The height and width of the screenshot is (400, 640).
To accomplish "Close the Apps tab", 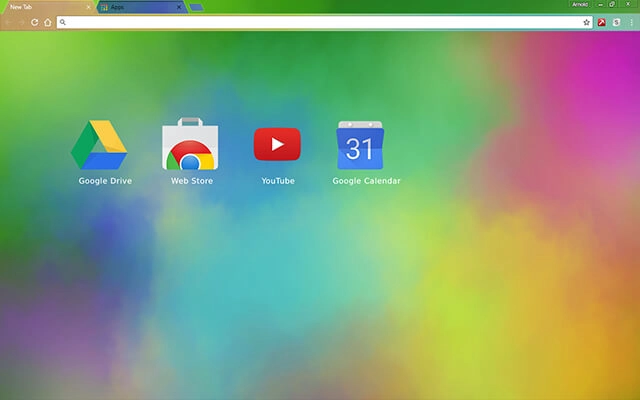I will click(179, 7).
